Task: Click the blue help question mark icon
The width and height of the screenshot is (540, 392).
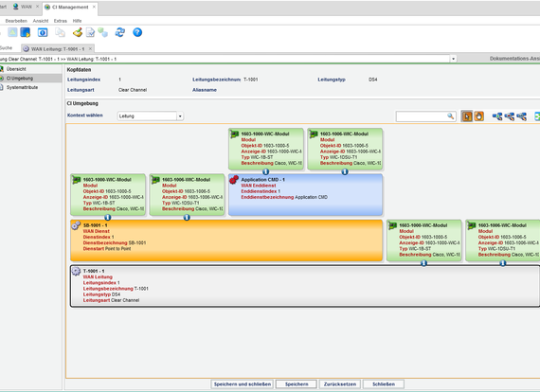Action: tap(137, 32)
